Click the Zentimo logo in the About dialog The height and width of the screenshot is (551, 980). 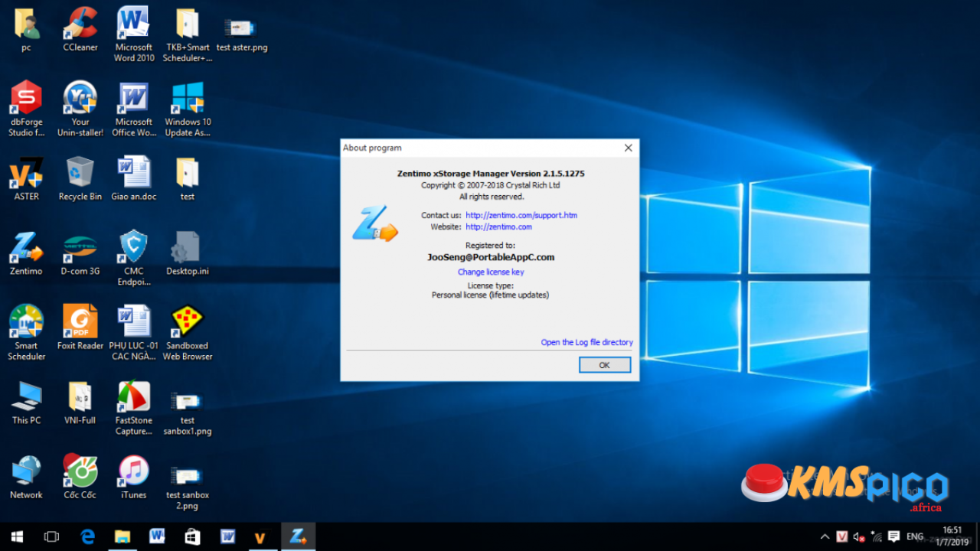[x=375, y=224]
